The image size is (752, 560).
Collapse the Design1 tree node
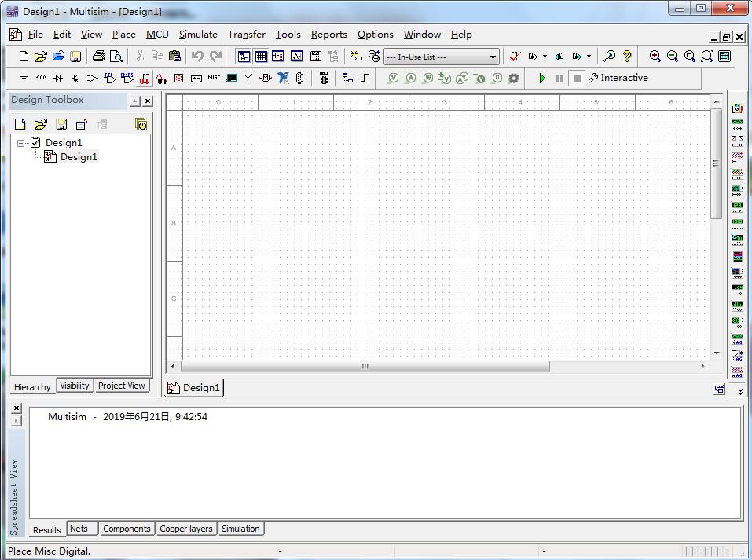tap(21, 143)
